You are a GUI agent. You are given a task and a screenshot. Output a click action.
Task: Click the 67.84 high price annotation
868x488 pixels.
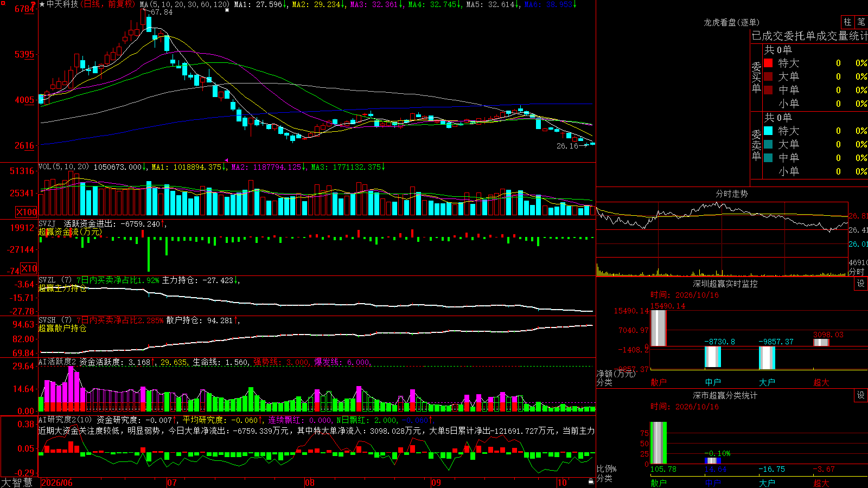[162, 12]
